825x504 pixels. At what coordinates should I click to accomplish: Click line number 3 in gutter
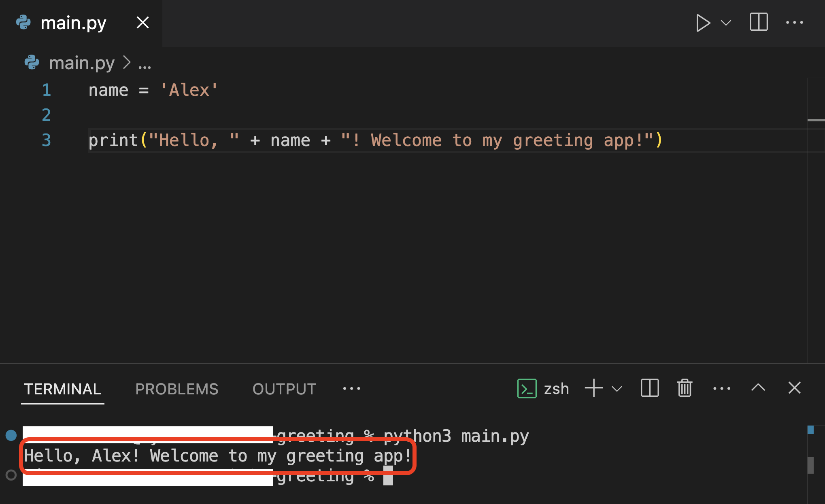click(47, 140)
